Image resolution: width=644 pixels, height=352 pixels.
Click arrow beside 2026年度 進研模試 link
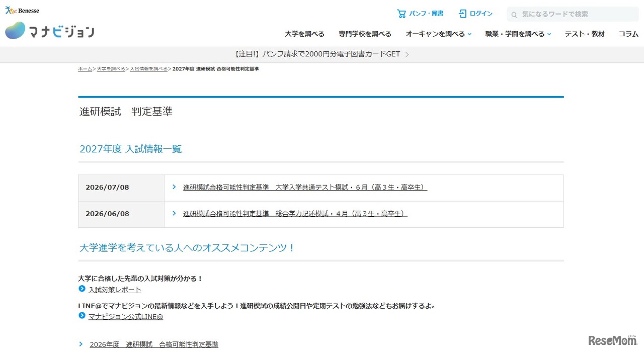coord(81,344)
